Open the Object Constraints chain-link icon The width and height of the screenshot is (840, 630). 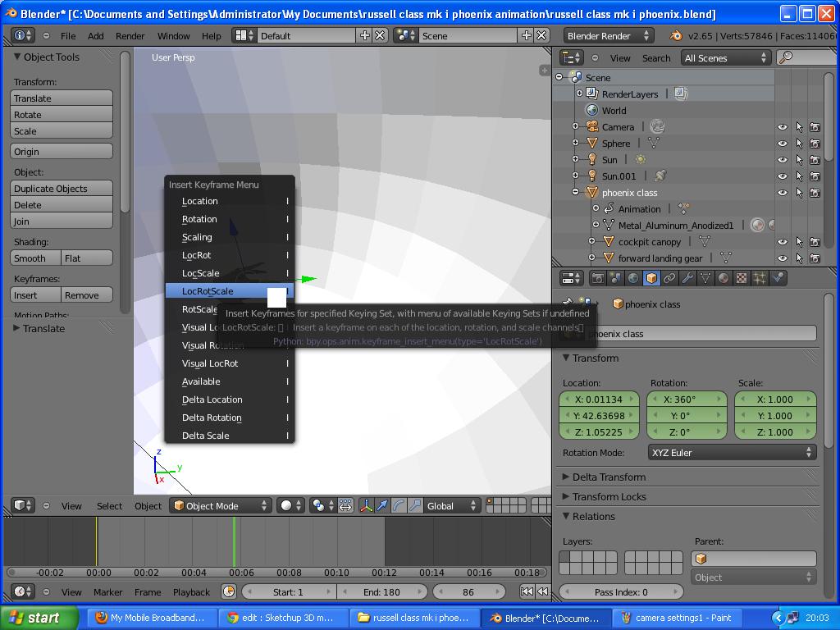[x=669, y=278]
